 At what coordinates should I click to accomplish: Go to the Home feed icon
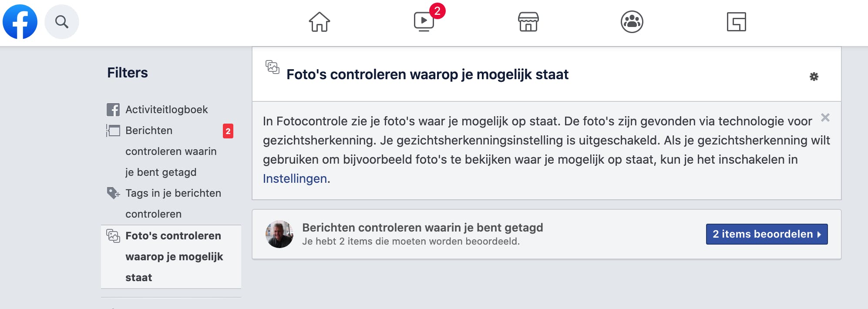(320, 22)
